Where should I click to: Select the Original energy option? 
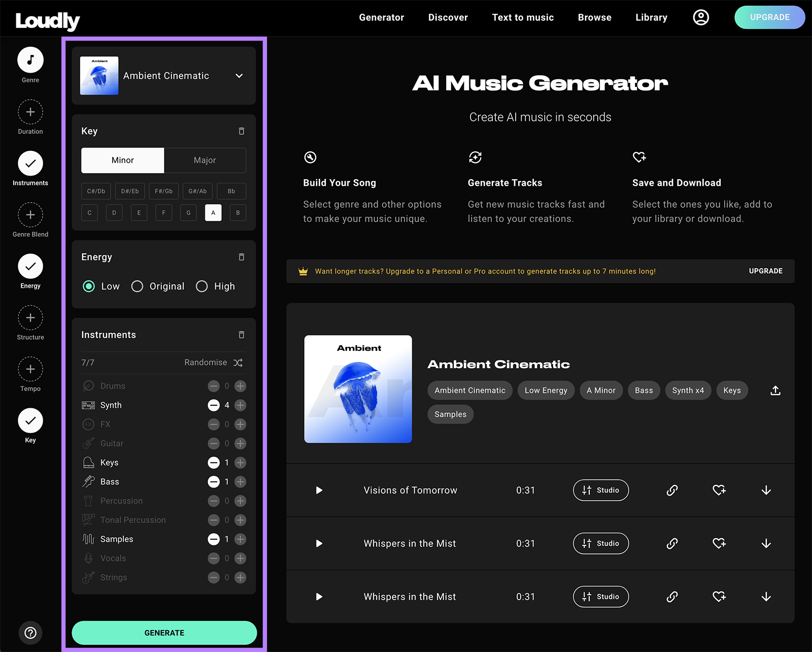[x=138, y=286]
